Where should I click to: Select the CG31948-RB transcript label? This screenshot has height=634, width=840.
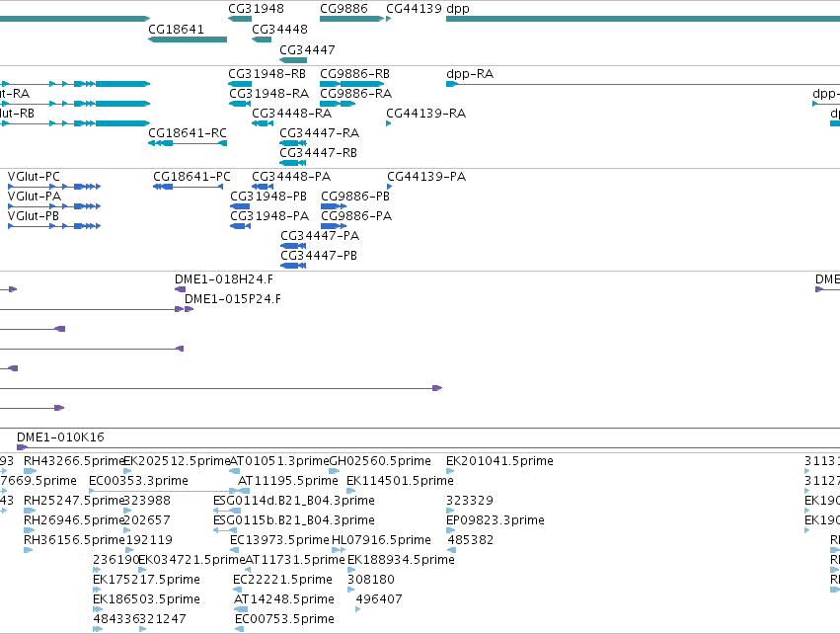point(267,73)
